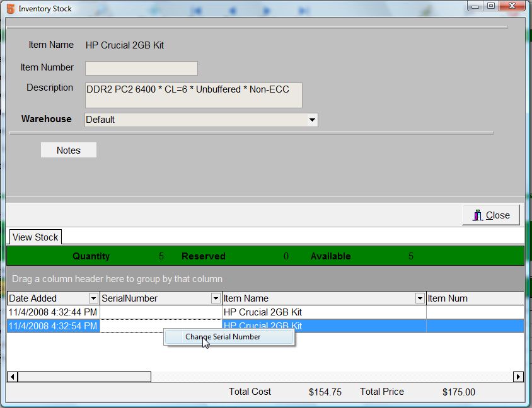Viewport: 532px width, 408px height.
Task: Open the Item Name column filter dropdown
Action: pos(420,298)
